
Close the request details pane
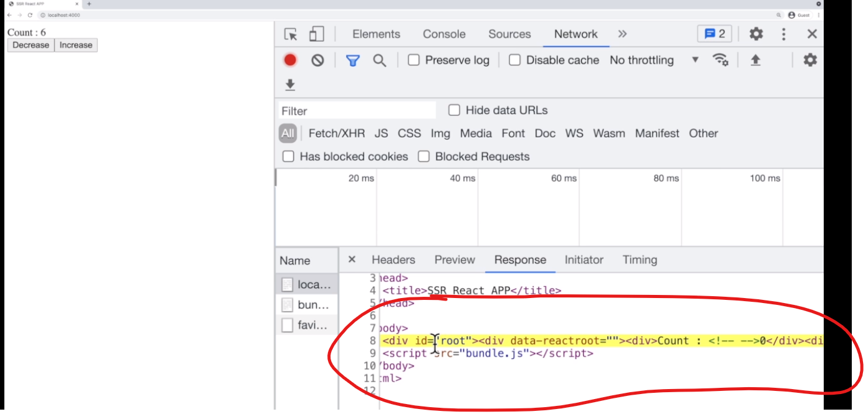352,259
